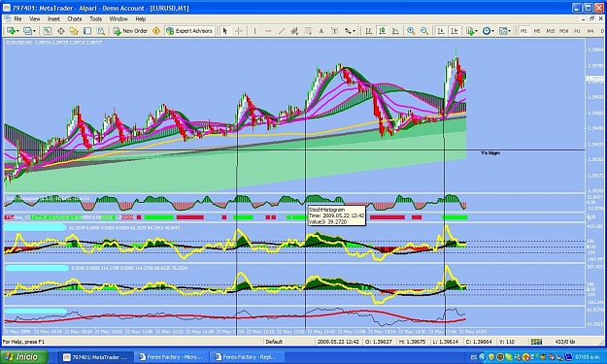
Task: Switch to Line Chart mode
Action: point(395,31)
